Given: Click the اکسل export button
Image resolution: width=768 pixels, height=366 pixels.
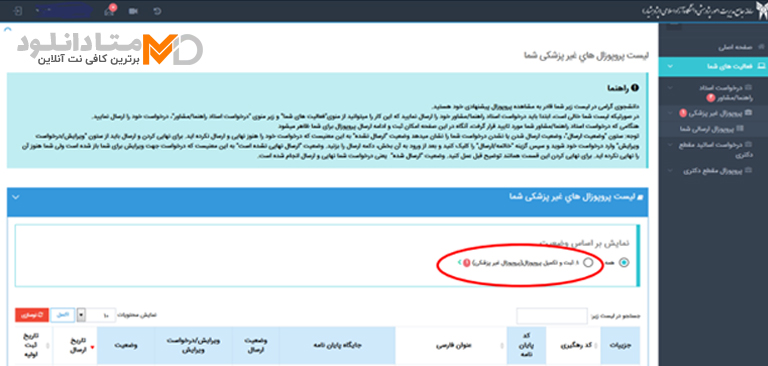Looking at the screenshot, I should click(x=63, y=315).
